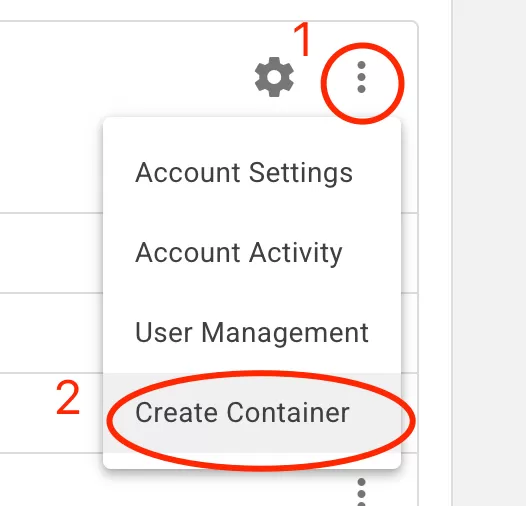This screenshot has height=506, width=526.
Task: Expand options with the lower vertical ellipsis
Action: (x=361, y=493)
